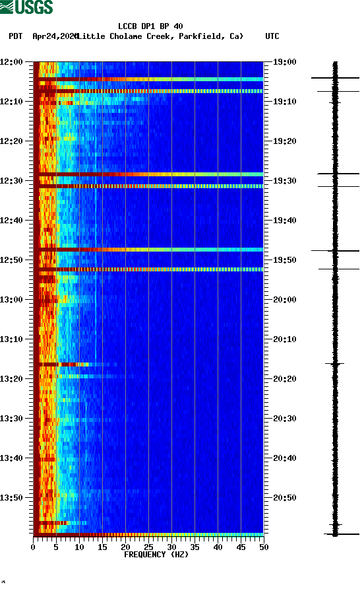Click the "UTC" timezone label

(x=272, y=36)
